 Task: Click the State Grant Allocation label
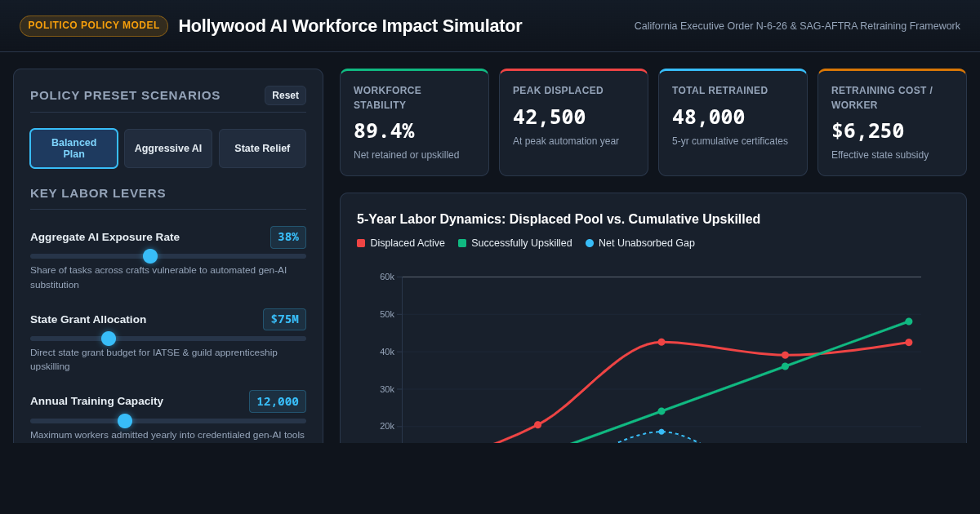click(88, 320)
